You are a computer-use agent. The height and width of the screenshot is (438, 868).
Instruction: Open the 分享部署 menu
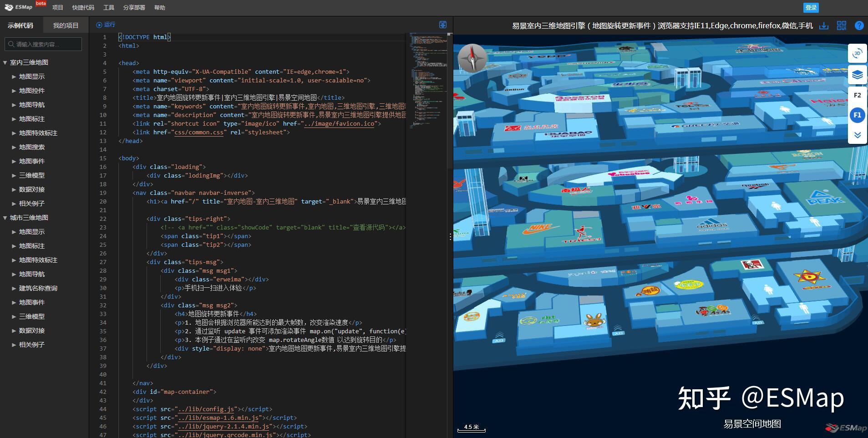point(134,8)
